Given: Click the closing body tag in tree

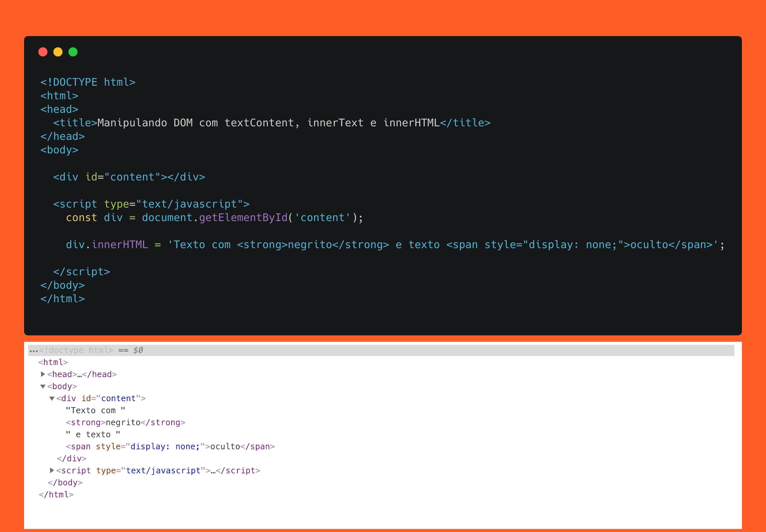Looking at the screenshot, I should 65,482.
